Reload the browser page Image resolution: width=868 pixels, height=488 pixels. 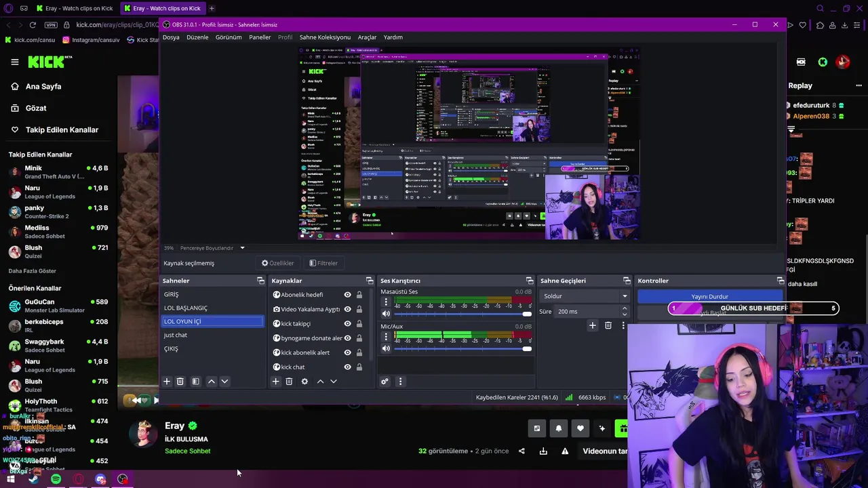(x=33, y=25)
